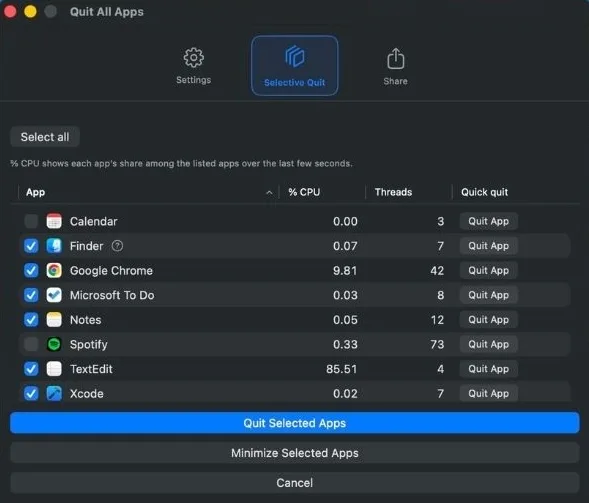Minimize window with yellow button
Screen dimensions: 589x503
(x=30, y=11)
